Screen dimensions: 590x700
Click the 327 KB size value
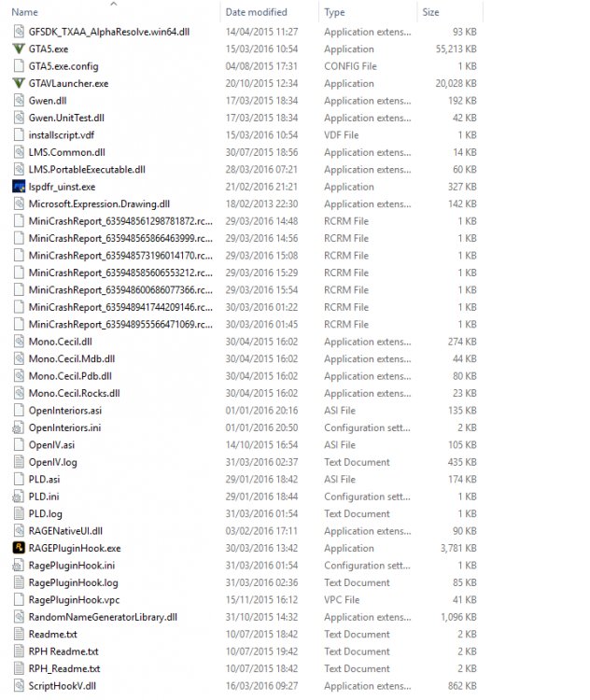coord(462,187)
